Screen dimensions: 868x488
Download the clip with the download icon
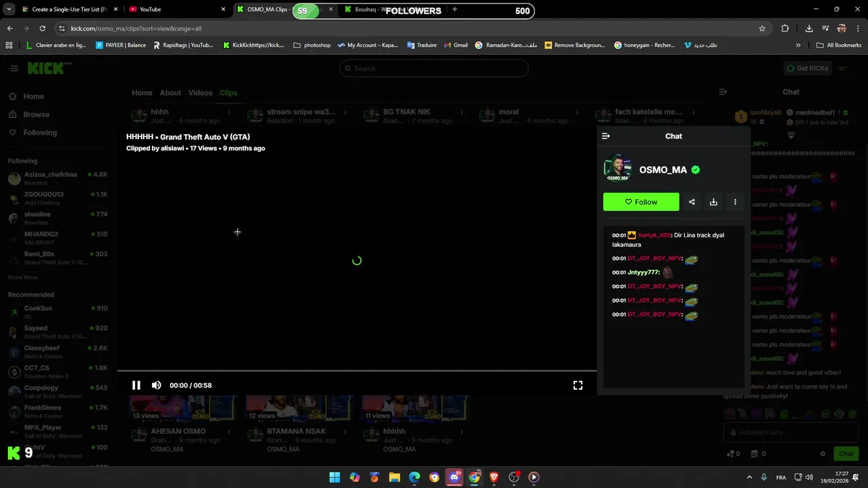pyautogui.click(x=713, y=202)
